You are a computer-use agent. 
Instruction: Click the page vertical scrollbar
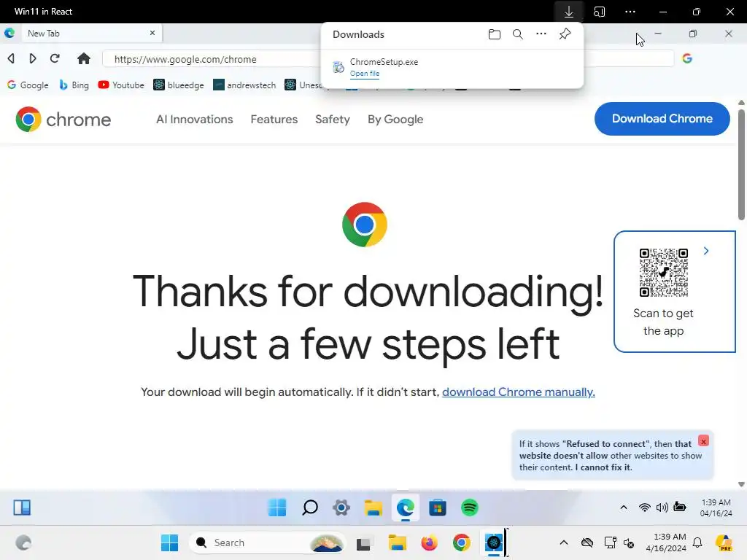click(741, 164)
